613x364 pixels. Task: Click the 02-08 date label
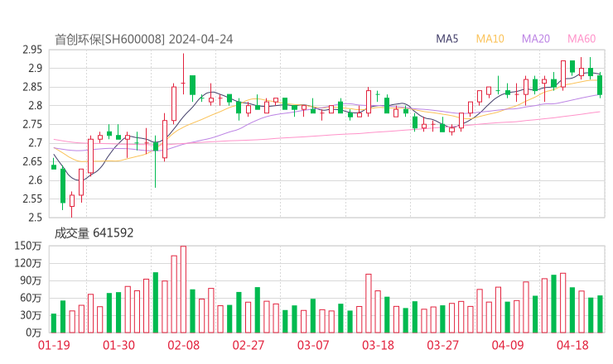pos(184,345)
